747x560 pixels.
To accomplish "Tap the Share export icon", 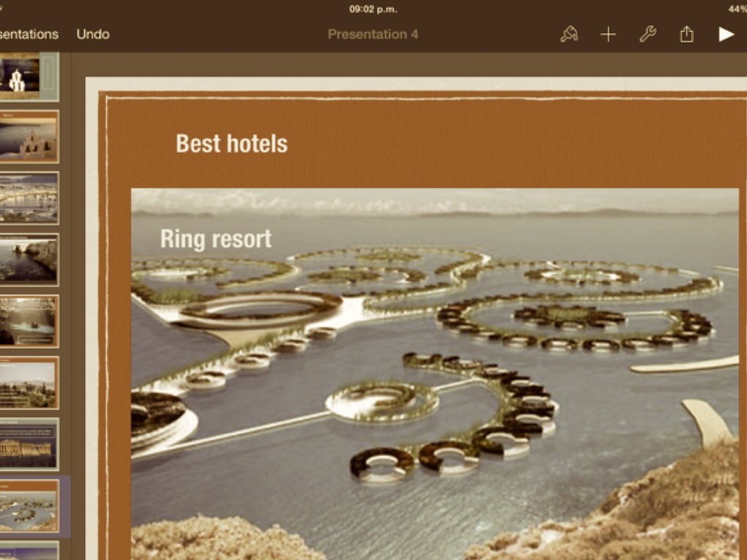I will point(686,34).
